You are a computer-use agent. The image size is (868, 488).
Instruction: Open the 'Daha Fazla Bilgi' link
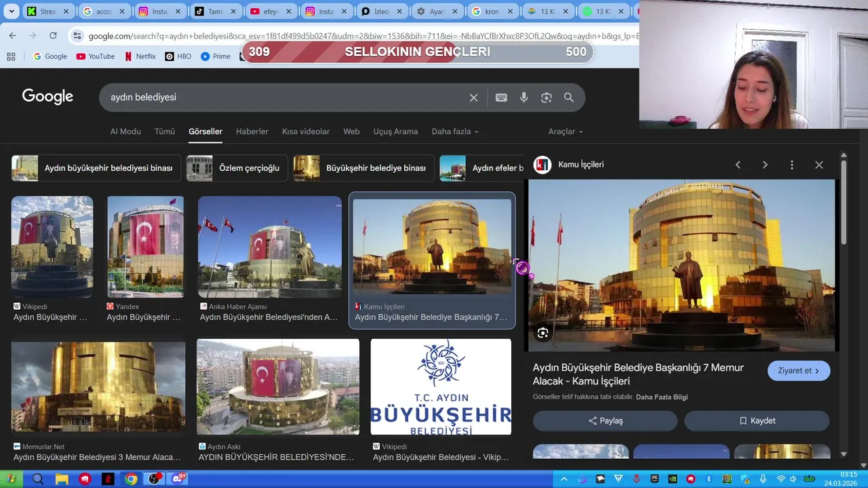662,397
